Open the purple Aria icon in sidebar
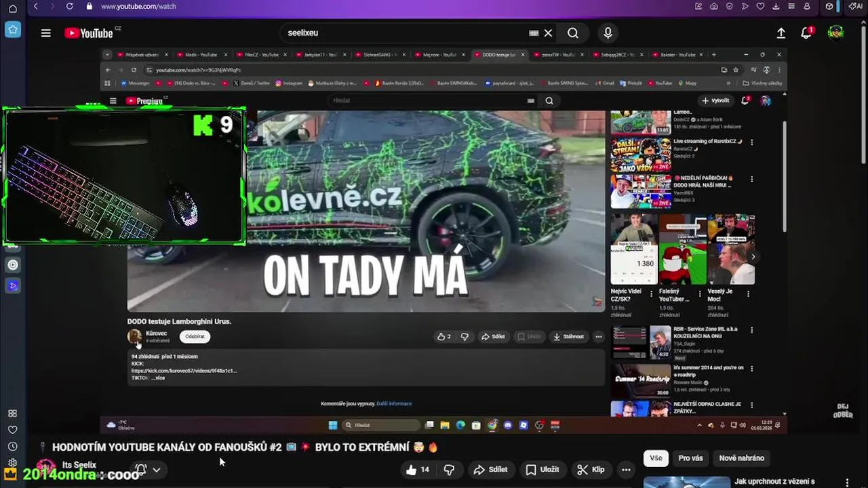Screen dimensions: 868x488 (13, 286)
